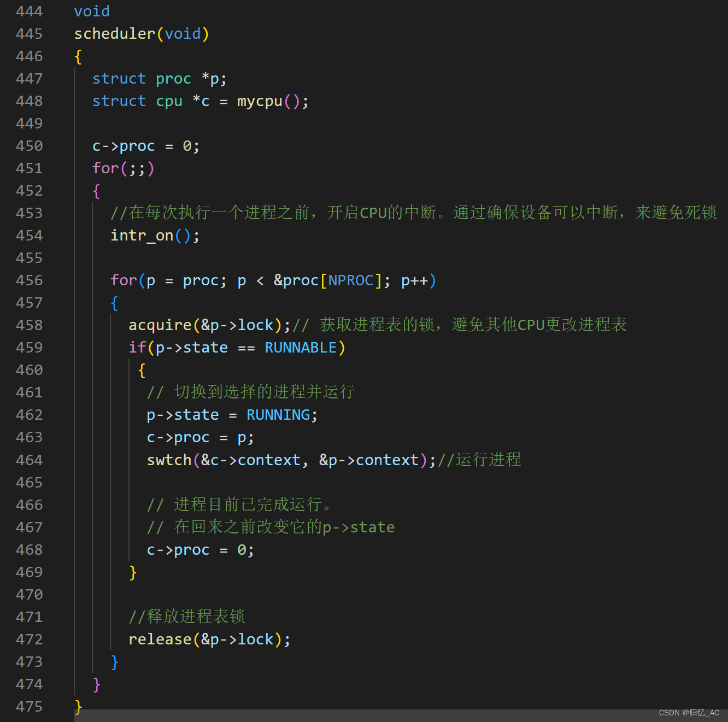The image size is (728, 722).
Task: Click the 释放进程表锁 comment on line 471
Action: (x=186, y=617)
